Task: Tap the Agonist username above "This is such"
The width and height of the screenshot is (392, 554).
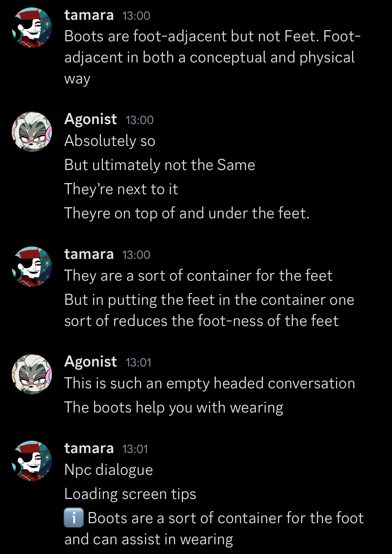Action: click(x=90, y=362)
